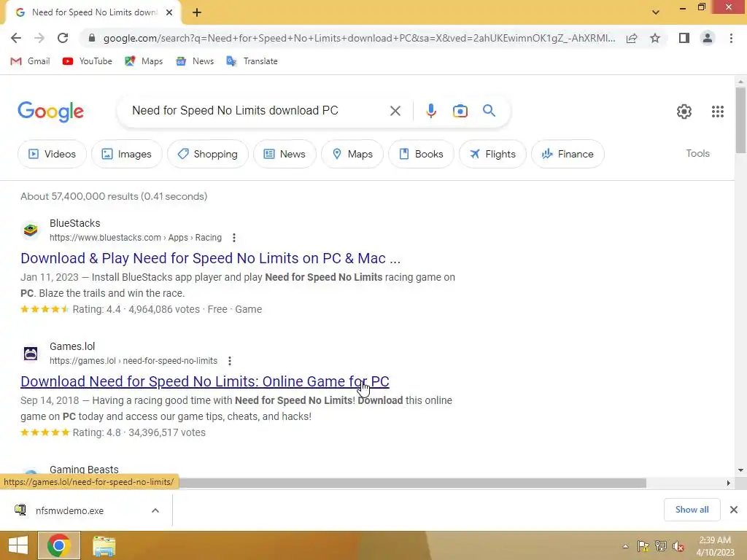Show all downloads
The image size is (747, 560).
[692, 510]
